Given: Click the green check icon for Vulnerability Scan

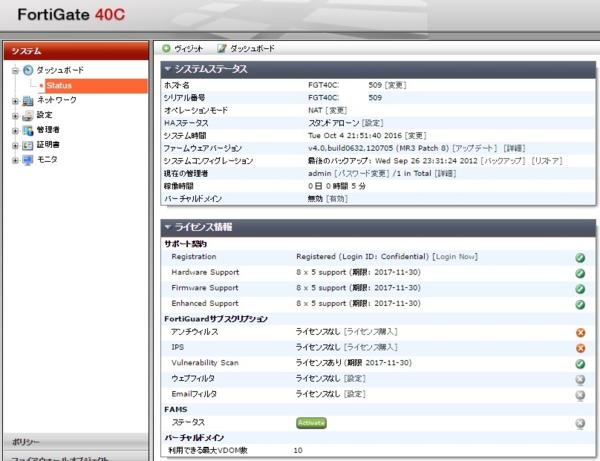Looking at the screenshot, I should 580,364.
